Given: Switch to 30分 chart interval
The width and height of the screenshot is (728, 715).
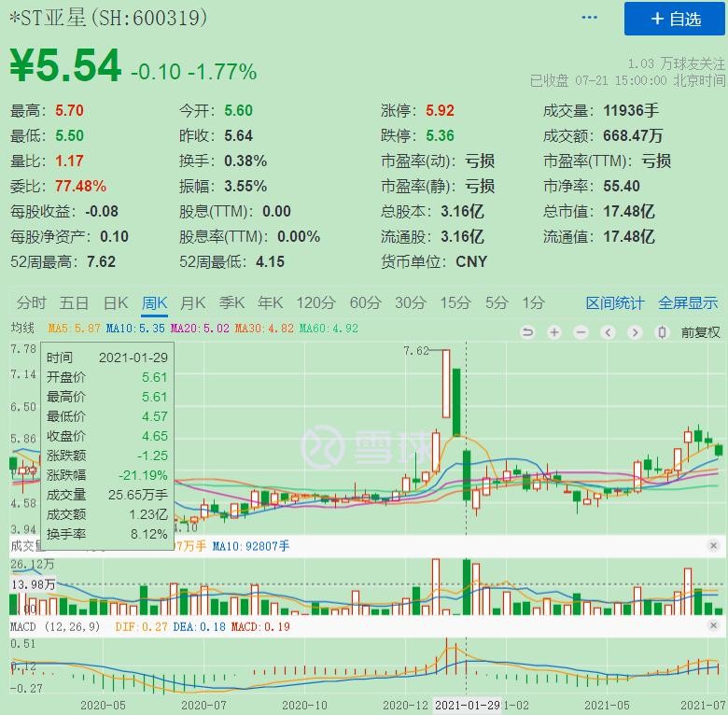Looking at the screenshot, I should pyautogui.click(x=411, y=303).
